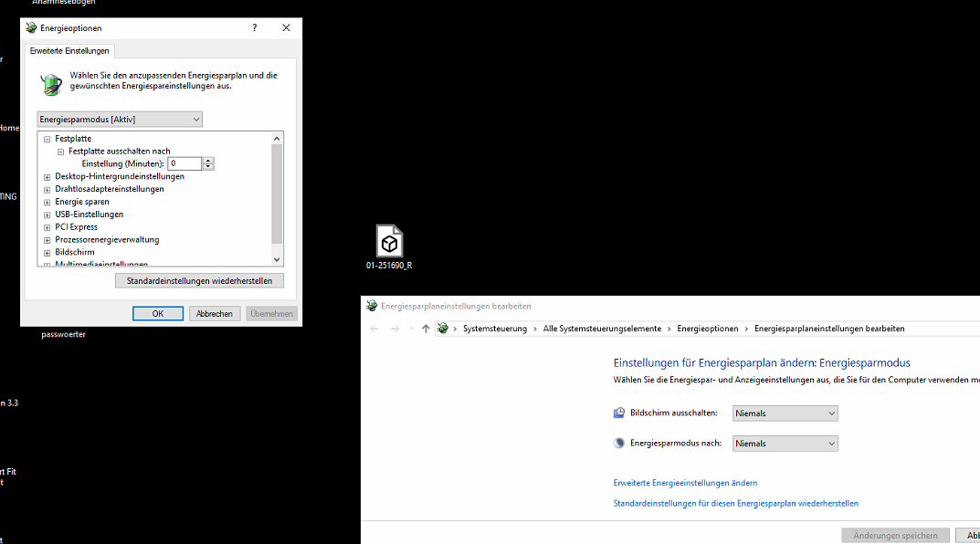Select the Erweiterte Einstellungen tab
The height and width of the screenshot is (544, 980).
(69, 51)
